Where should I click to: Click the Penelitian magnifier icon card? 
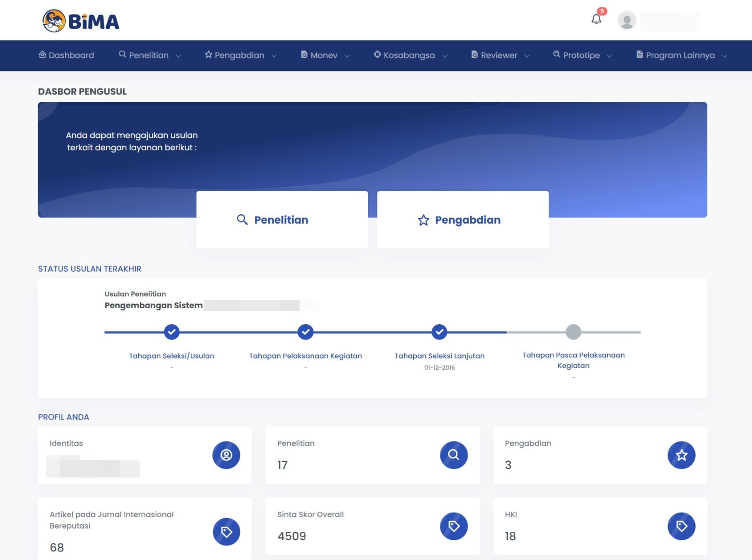pyautogui.click(x=453, y=455)
